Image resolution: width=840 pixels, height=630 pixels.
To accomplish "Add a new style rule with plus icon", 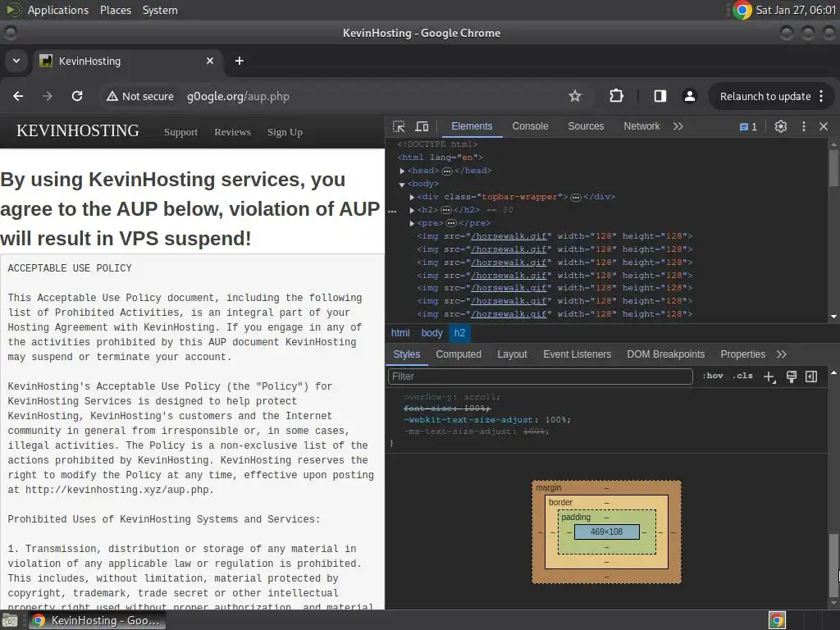I will 769,377.
